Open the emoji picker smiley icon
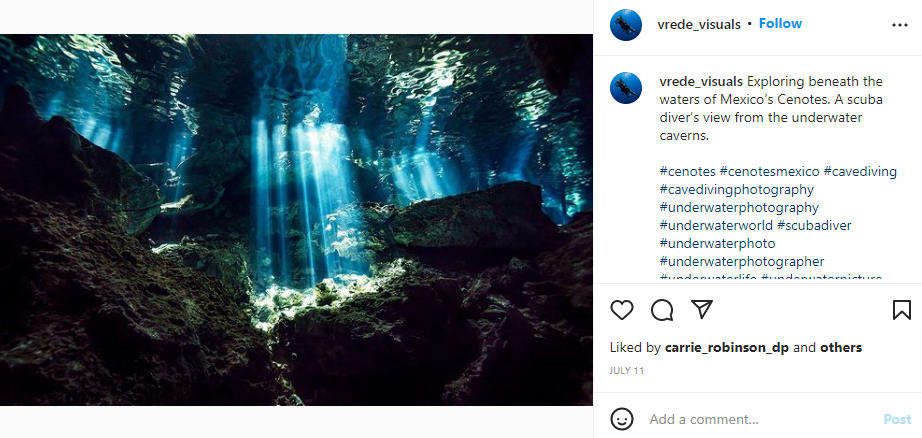 (x=622, y=419)
